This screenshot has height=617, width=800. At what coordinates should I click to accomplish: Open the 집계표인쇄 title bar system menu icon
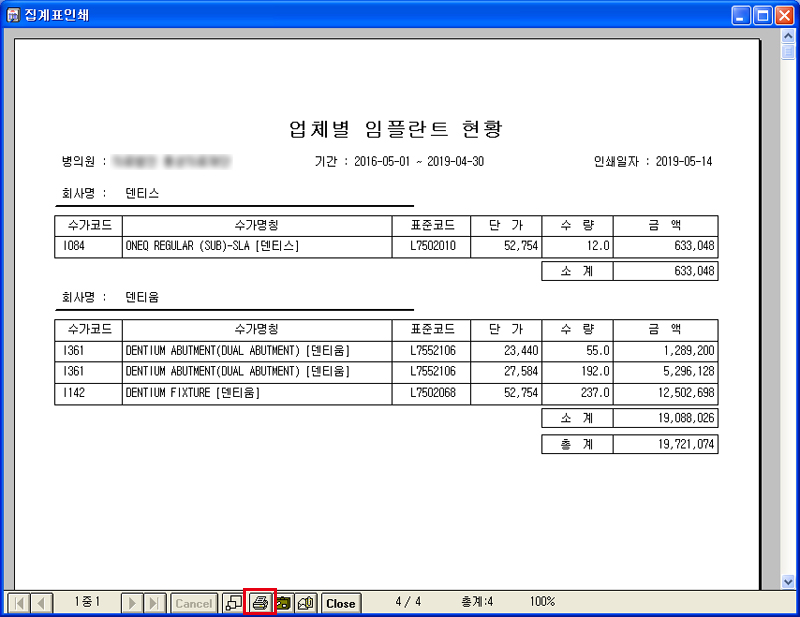tap(13, 14)
